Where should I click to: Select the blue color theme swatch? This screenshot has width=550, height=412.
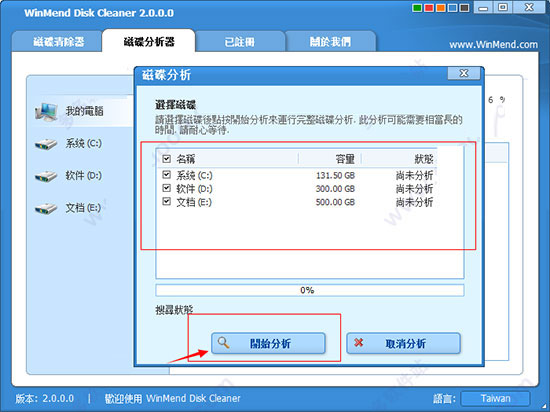452,8
